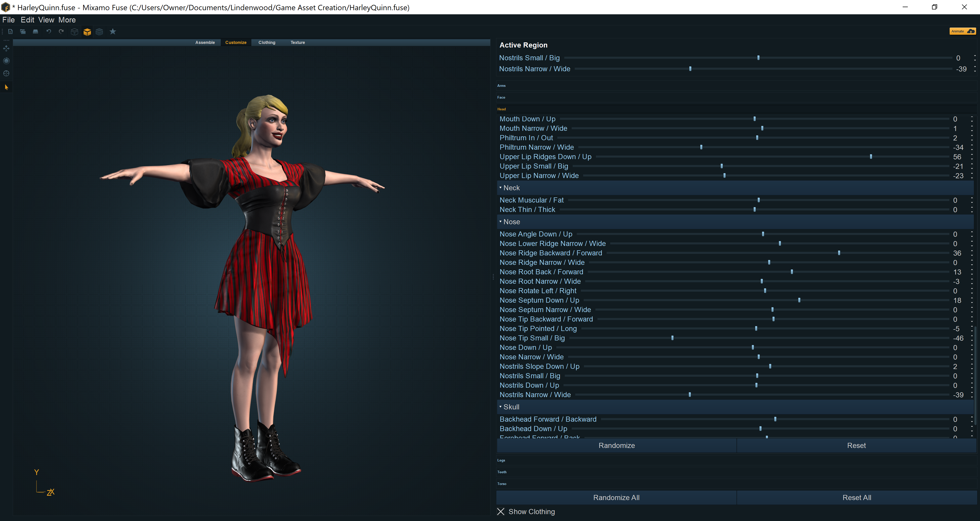Collapse the Skull section
Viewport: 980px width, 521px height.
click(x=501, y=406)
